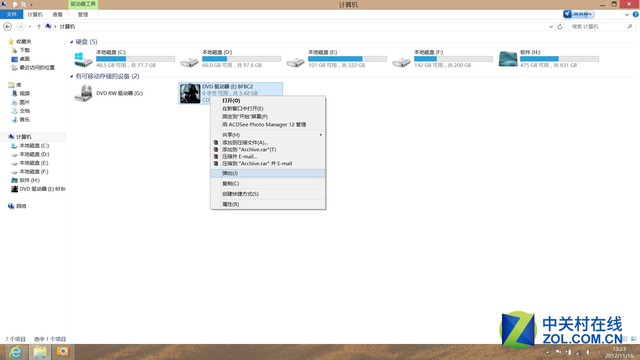
Task: Open 最近访问的位置 in navigation pane
Action: (x=37, y=67)
